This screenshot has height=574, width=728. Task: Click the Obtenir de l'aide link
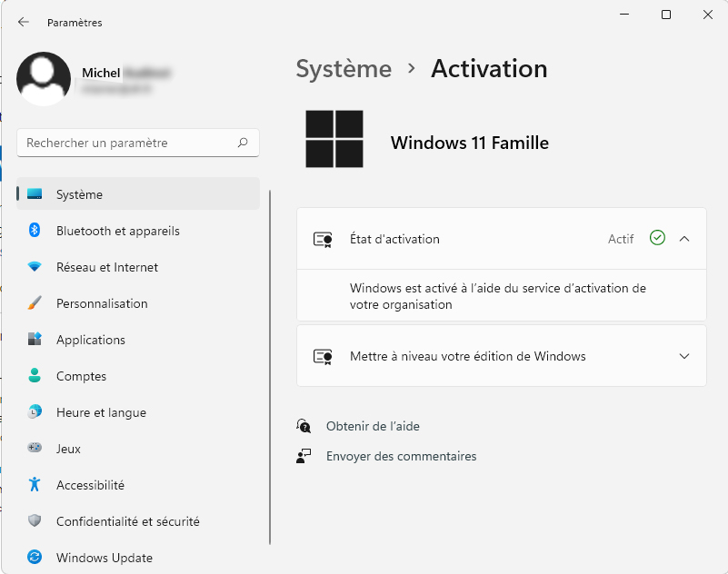[x=373, y=426]
